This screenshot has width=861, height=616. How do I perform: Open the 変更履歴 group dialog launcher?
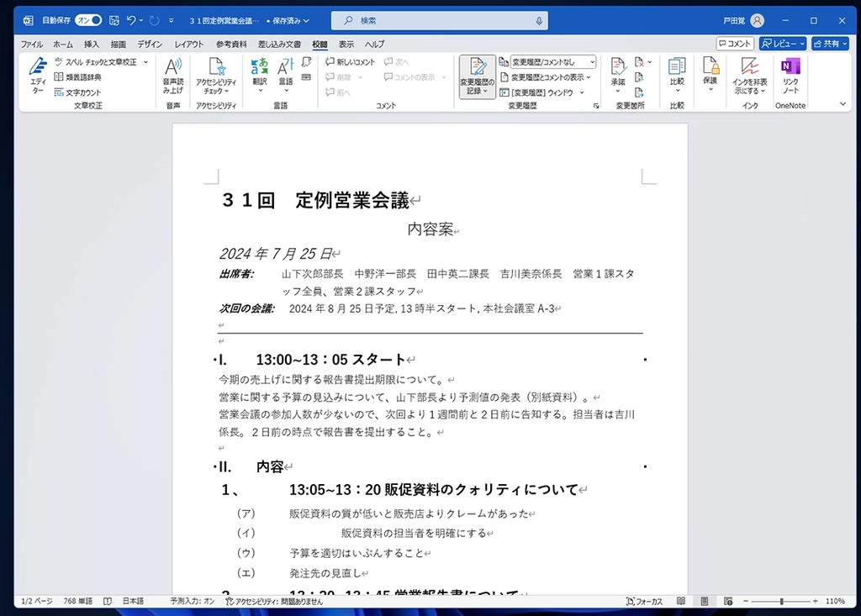596,106
